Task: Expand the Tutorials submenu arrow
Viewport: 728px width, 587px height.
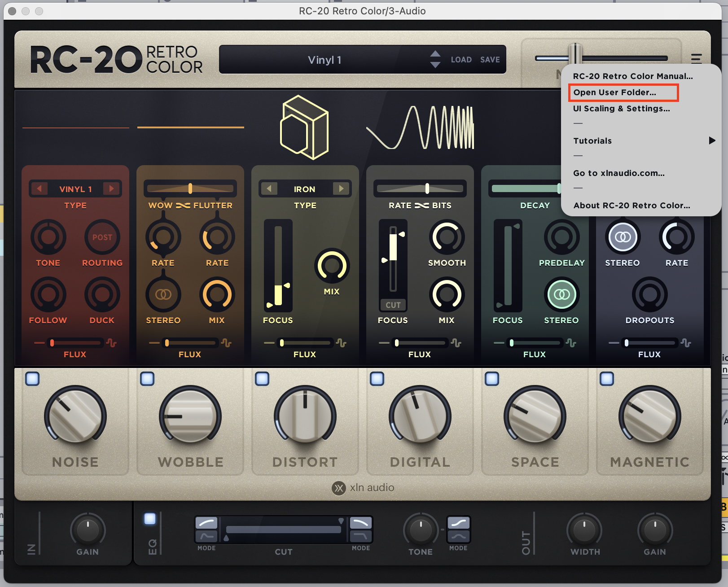Action: 712,140
